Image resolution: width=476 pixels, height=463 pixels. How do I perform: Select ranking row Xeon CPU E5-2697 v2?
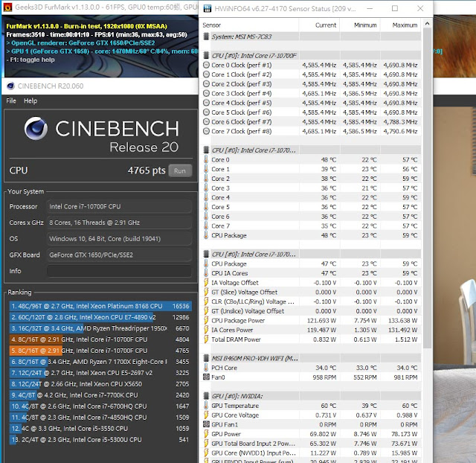click(x=100, y=373)
